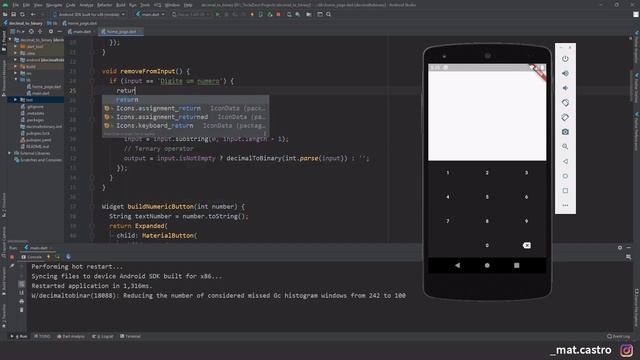Open home_page.dart in project tree
Image resolution: width=640 pixels, height=360 pixels.
click(44, 87)
